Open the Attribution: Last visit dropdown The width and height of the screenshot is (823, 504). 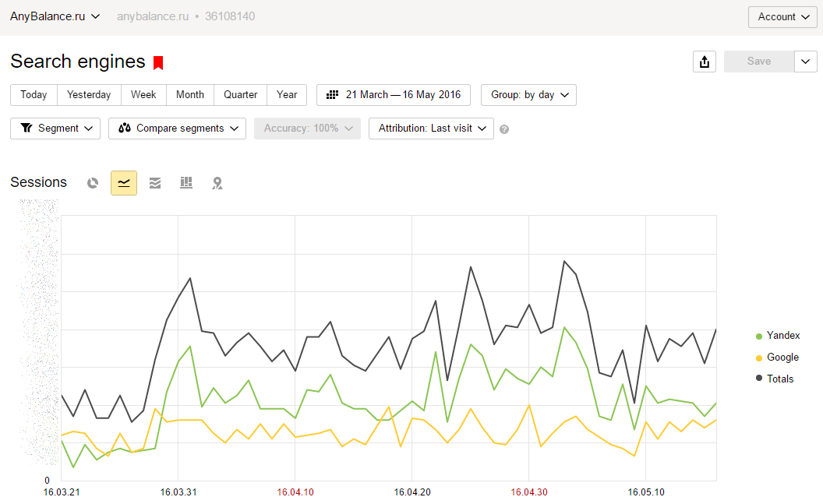click(x=431, y=129)
